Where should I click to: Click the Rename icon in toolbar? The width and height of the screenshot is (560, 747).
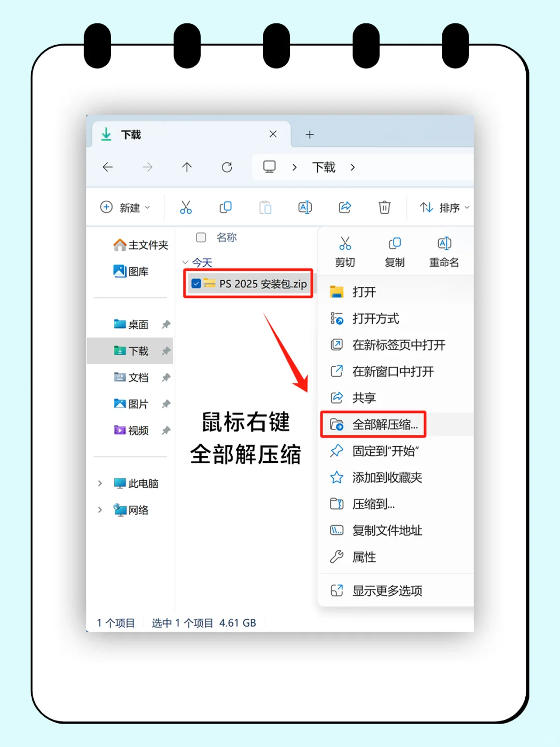305,208
